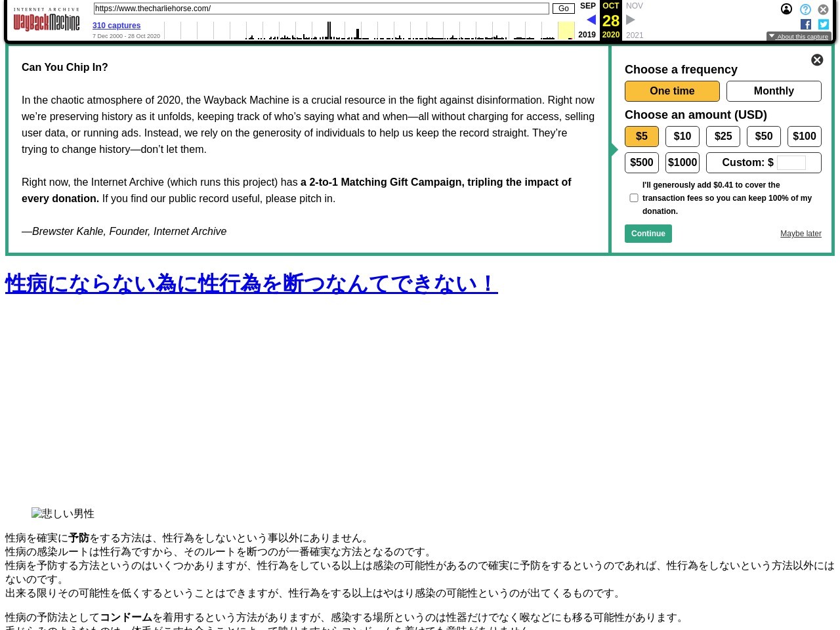Open the user account icon
The image size is (840, 630).
point(786,9)
